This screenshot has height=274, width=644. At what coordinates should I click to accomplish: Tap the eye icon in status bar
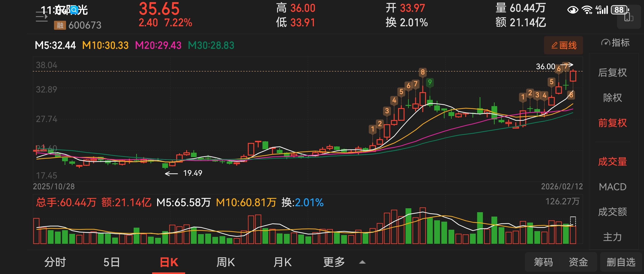tap(573, 10)
